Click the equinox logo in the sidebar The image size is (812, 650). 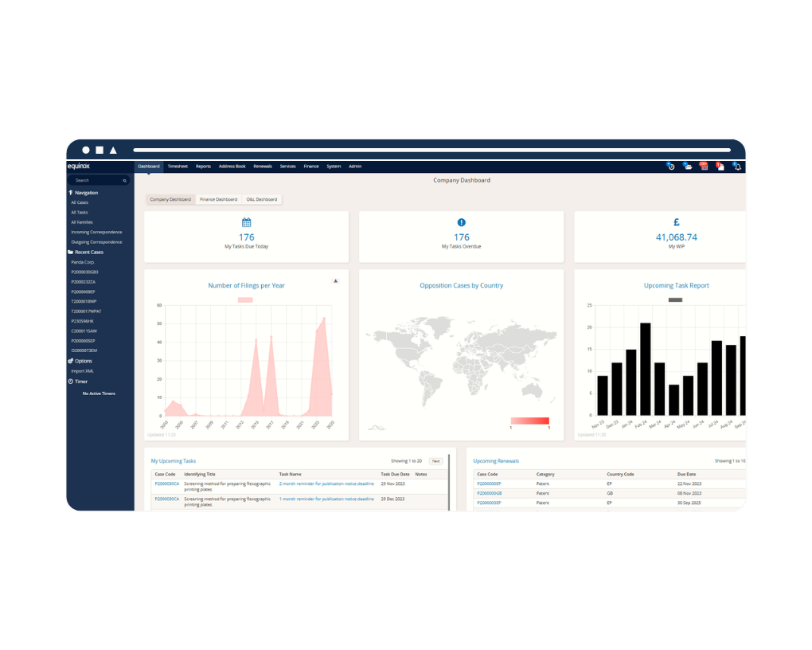click(80, 166)
